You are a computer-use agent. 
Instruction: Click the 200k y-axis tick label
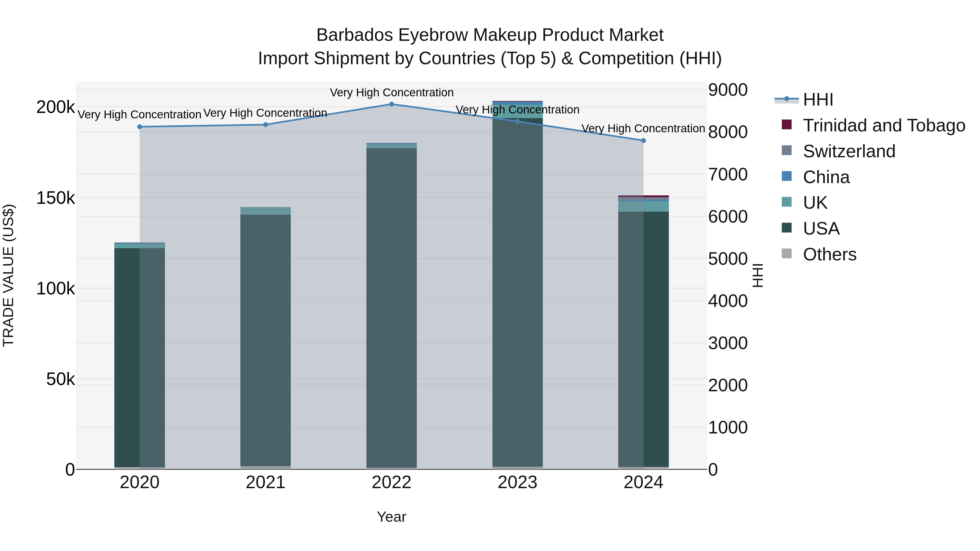pyautogui.click(x=56, y=107)
